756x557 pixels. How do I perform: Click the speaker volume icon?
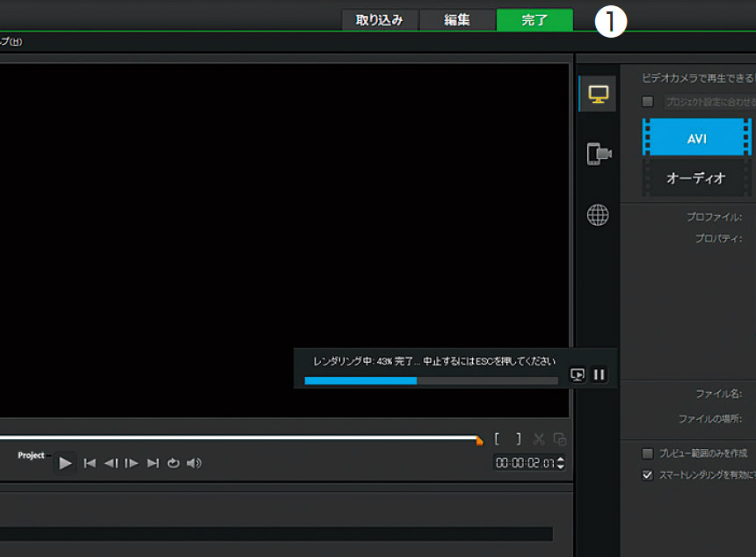pyautogui.click(x=194, y=463)
